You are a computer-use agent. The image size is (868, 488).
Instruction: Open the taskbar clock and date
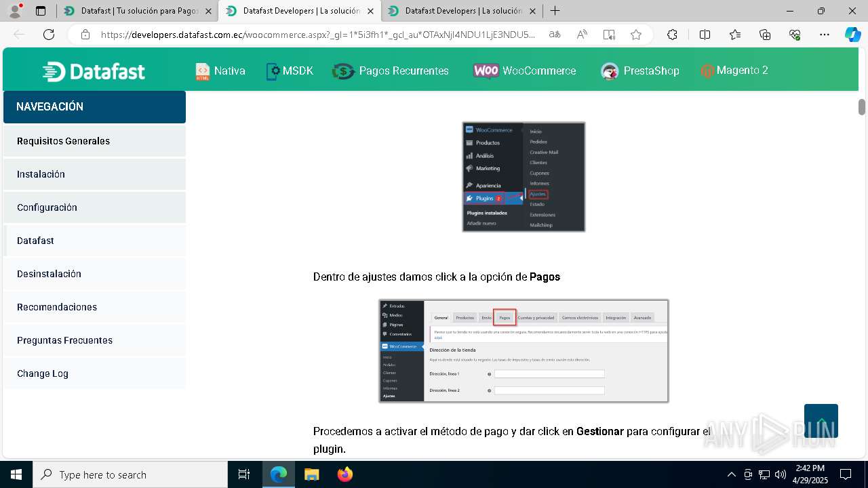click(810, 474)
